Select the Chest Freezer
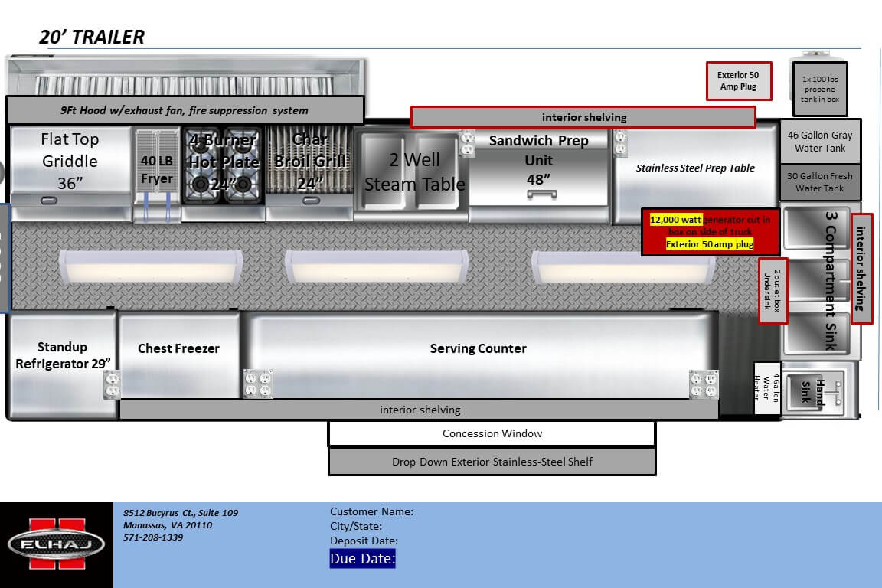Viewport: 882px width, 588px height. coord(178,349)
